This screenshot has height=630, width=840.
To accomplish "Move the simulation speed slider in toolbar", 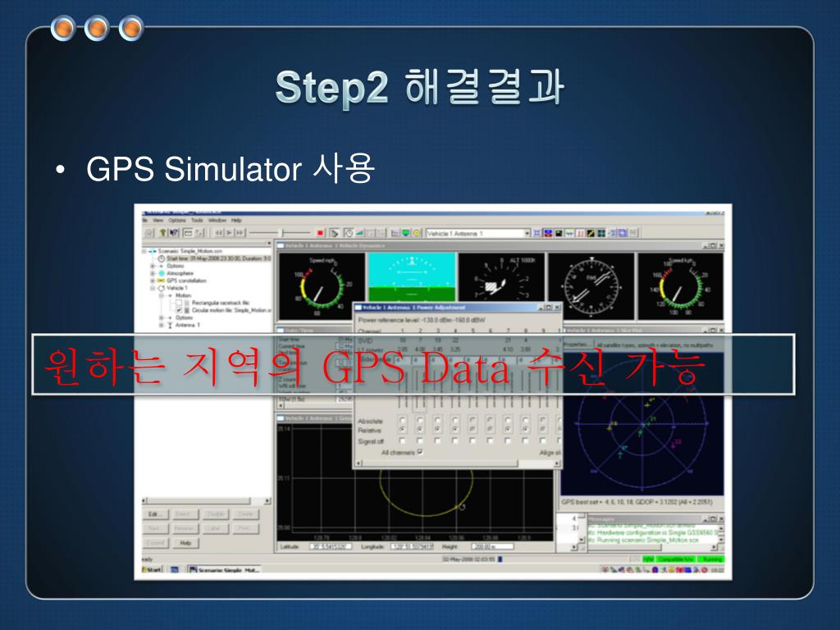I will point(280,233).
